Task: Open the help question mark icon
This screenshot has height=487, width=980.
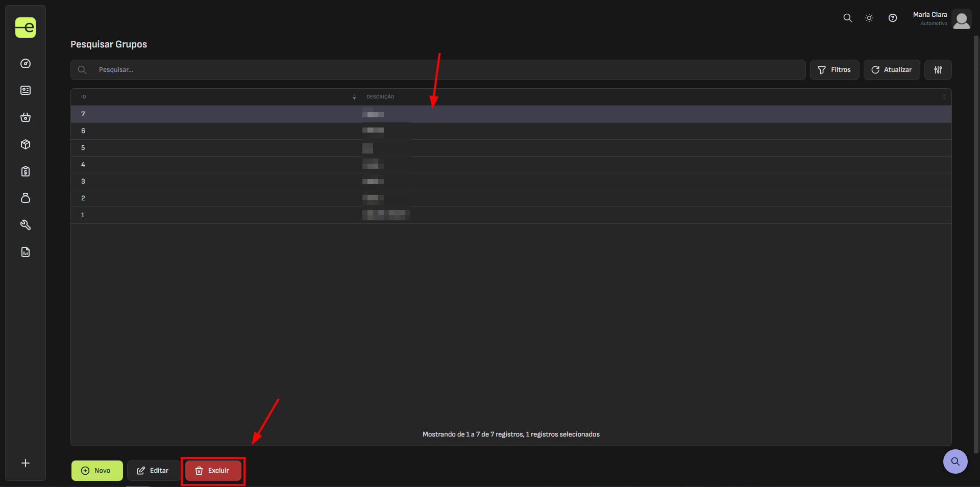Action: [x=893, y=18]
